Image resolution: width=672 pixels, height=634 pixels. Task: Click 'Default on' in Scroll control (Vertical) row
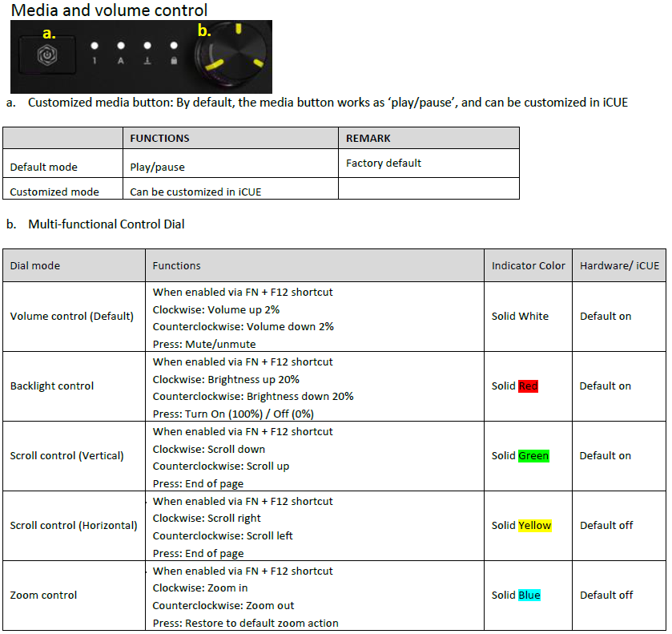tap(606, 455)
